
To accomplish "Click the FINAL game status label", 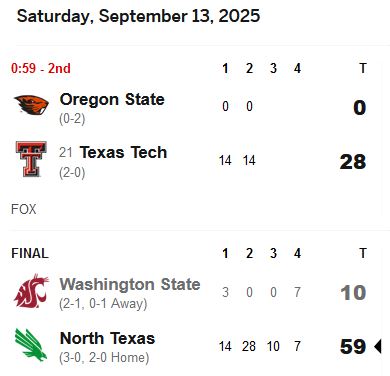I will [x=30, y=253].
